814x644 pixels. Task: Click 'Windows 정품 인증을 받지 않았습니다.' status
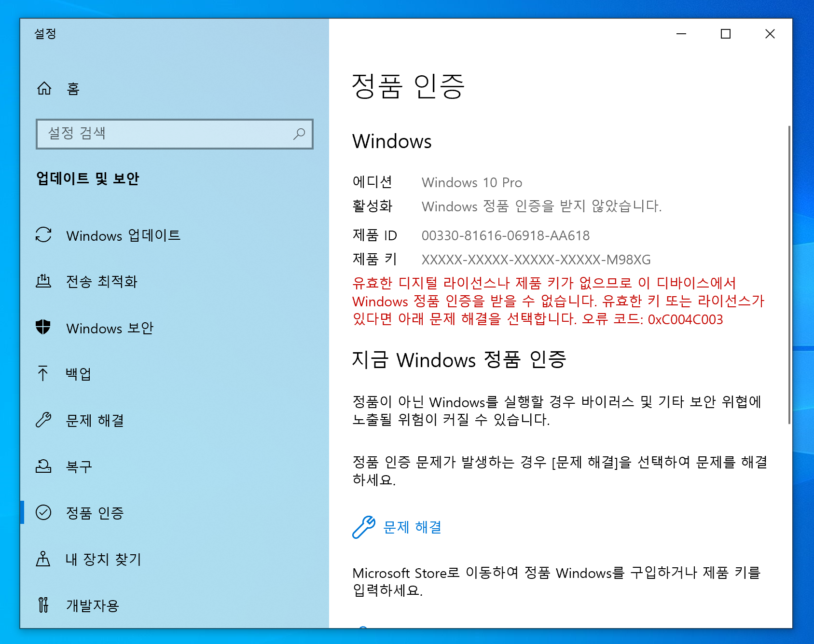click(542, 206)
